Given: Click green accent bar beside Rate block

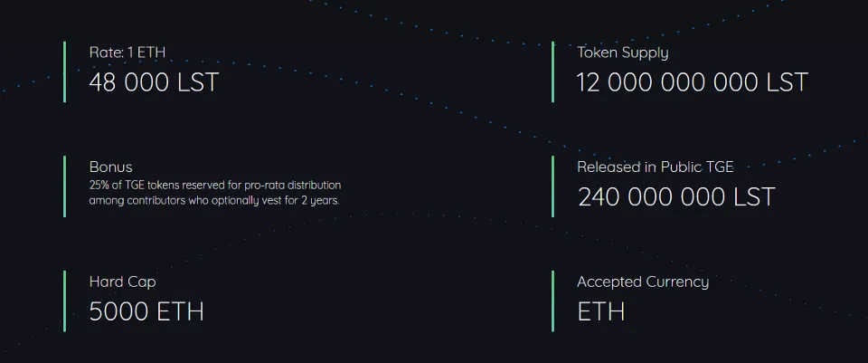Looking at the screenshot, I should click(65, 72).
